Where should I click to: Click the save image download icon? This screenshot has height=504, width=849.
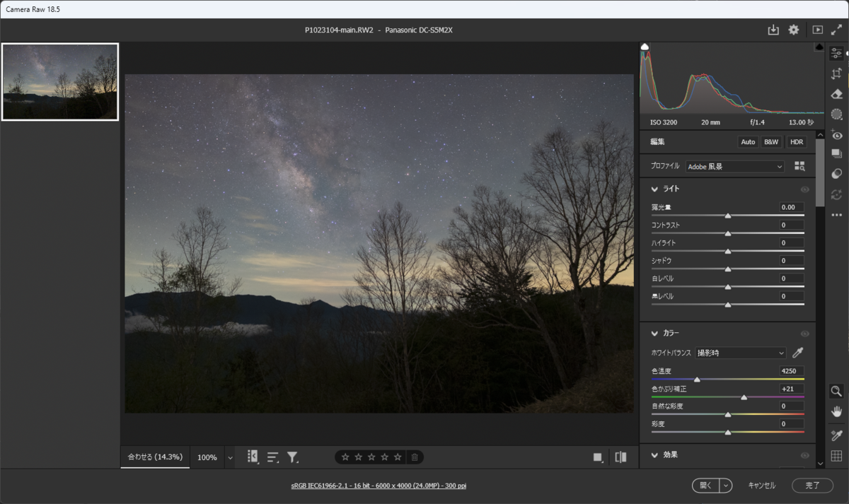point(773,30)
